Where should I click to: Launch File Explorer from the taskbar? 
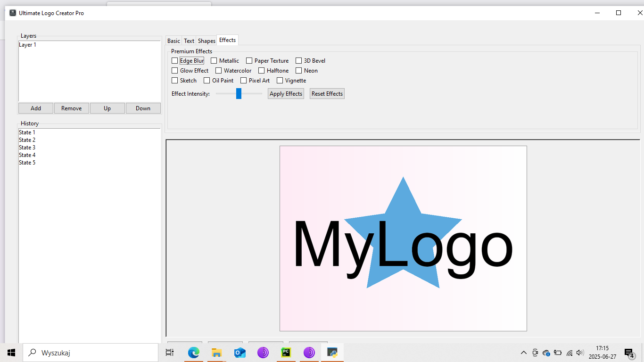216,352
